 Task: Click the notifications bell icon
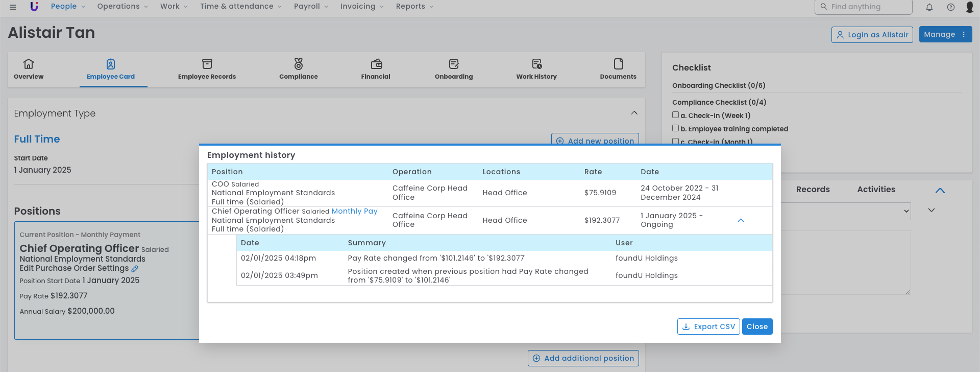929,7
